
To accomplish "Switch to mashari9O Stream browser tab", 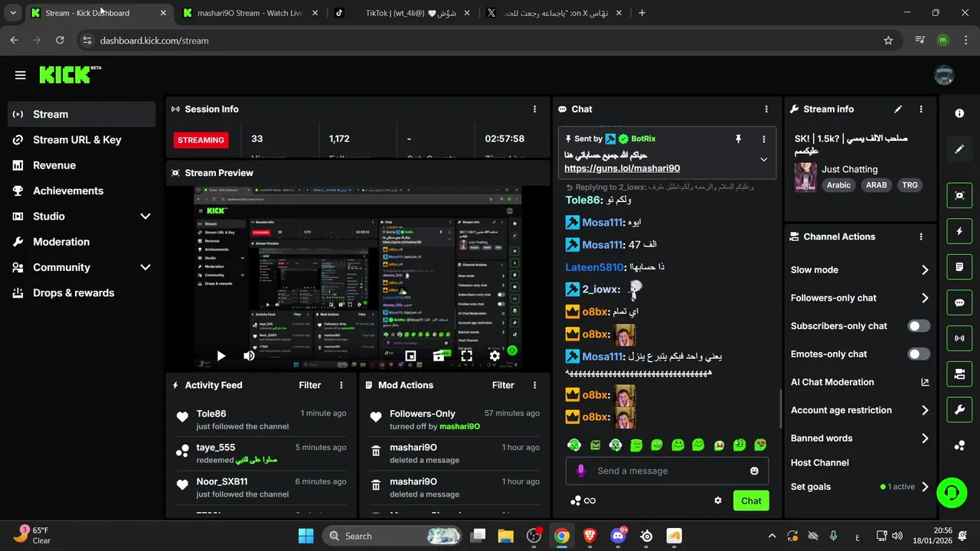I will pyautogui.click(x=251, y=13).
